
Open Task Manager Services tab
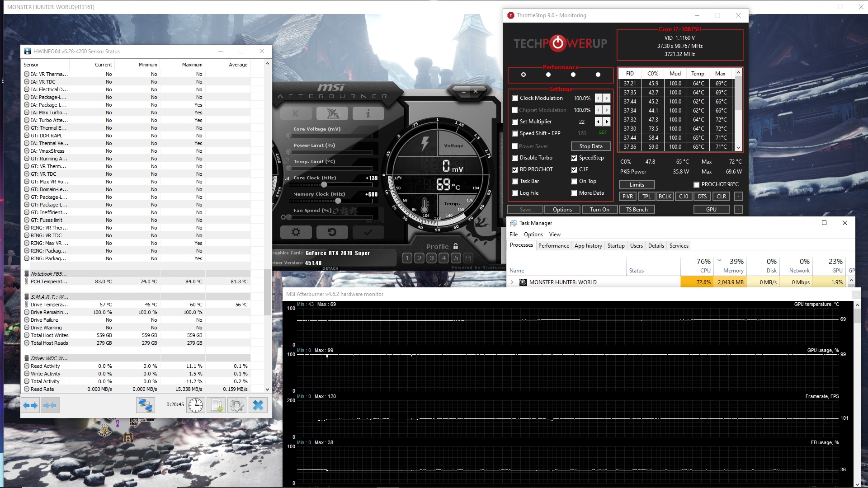point(679,246)
